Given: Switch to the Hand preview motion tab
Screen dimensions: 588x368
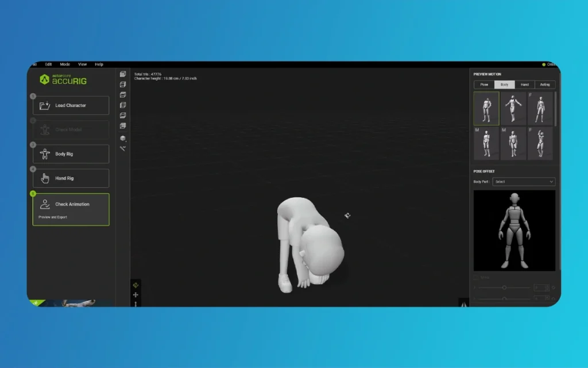Looking at the screenshot, I should click(x=524, y=85).
